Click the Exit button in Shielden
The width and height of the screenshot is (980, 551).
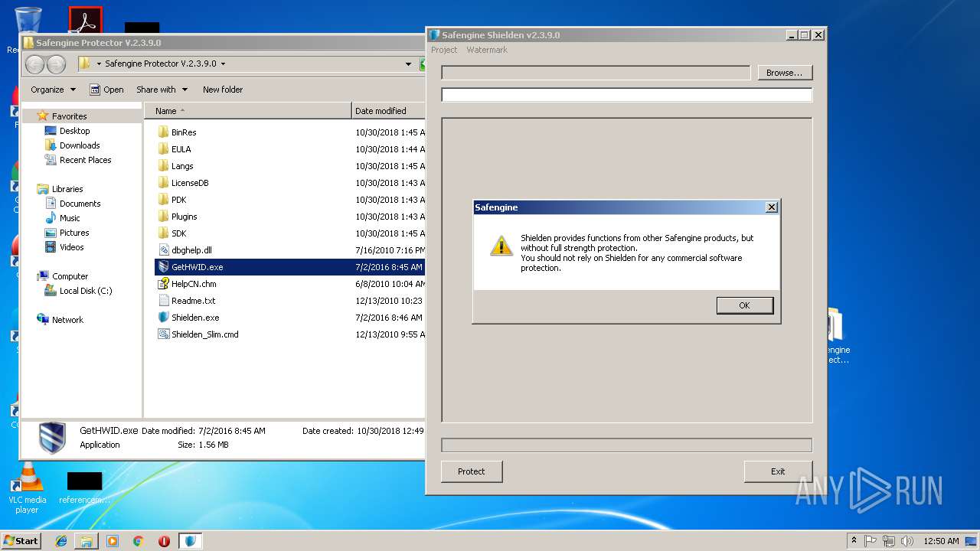click(778, 471)
